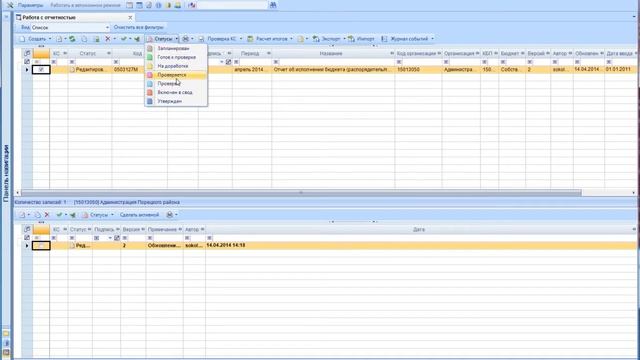
Task: Click the Проверка КС button
Action: (218, 39)
